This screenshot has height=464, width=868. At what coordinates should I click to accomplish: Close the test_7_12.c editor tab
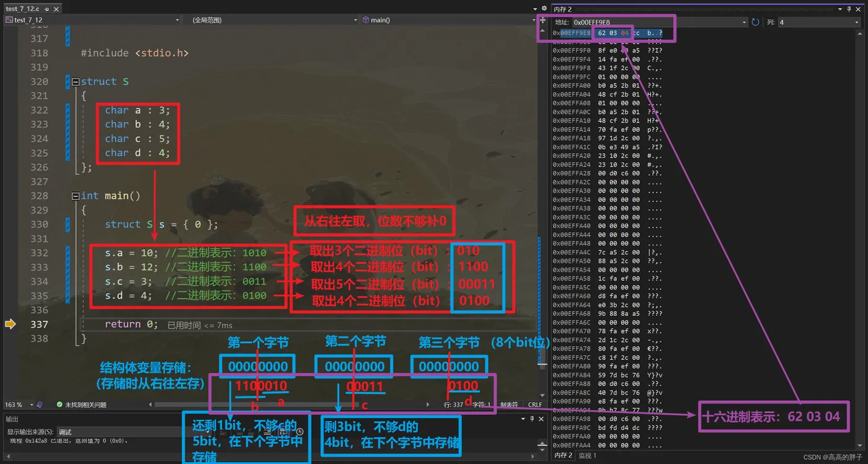pyautogui.click(x=56, y=9)
